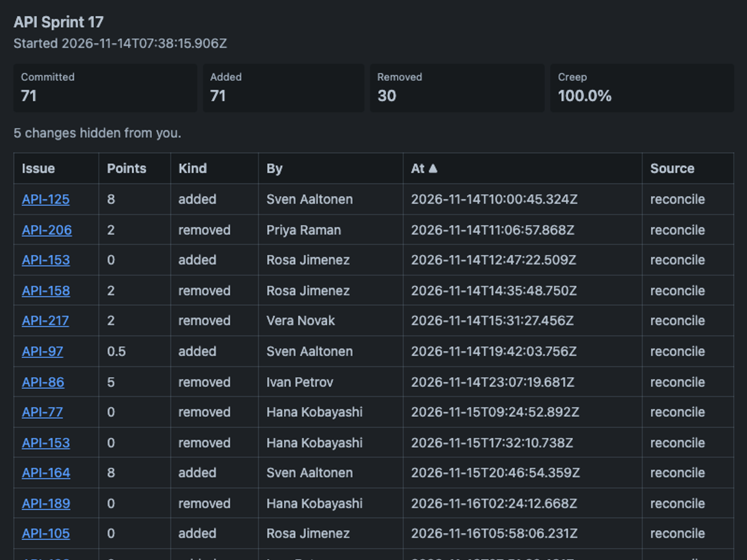The image size is (747, 560).
Task: Click Priya Raman in the By column
Action: click(304, 230)
